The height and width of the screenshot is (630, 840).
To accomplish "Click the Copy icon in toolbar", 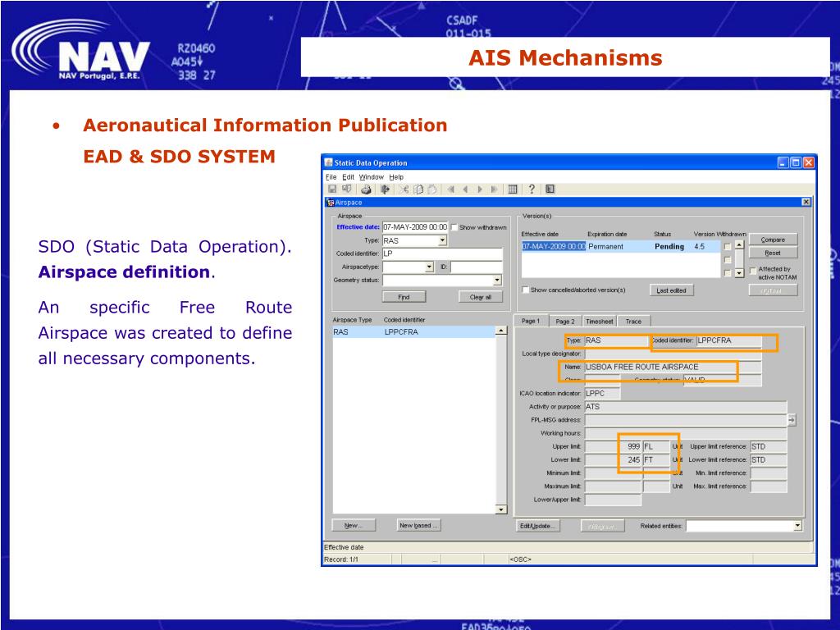I will tap(418, 189).
